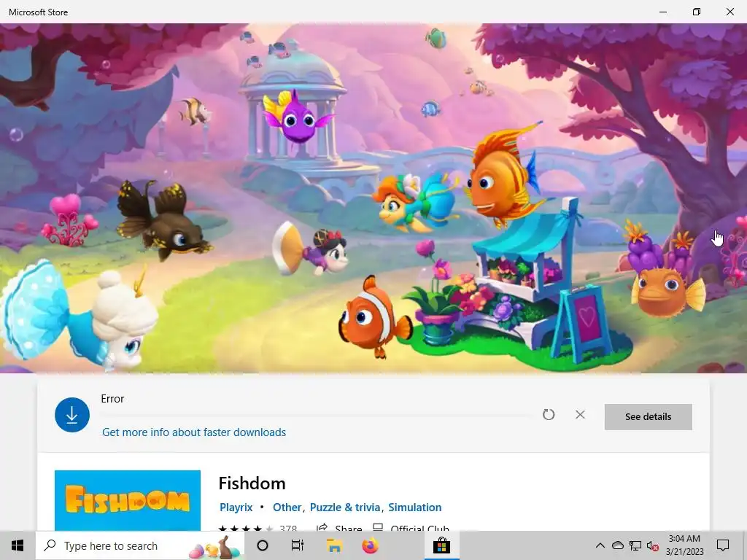This screenshot has height=560, width=747.
Task: Click the download progress bar
Action: coord(317,416)
